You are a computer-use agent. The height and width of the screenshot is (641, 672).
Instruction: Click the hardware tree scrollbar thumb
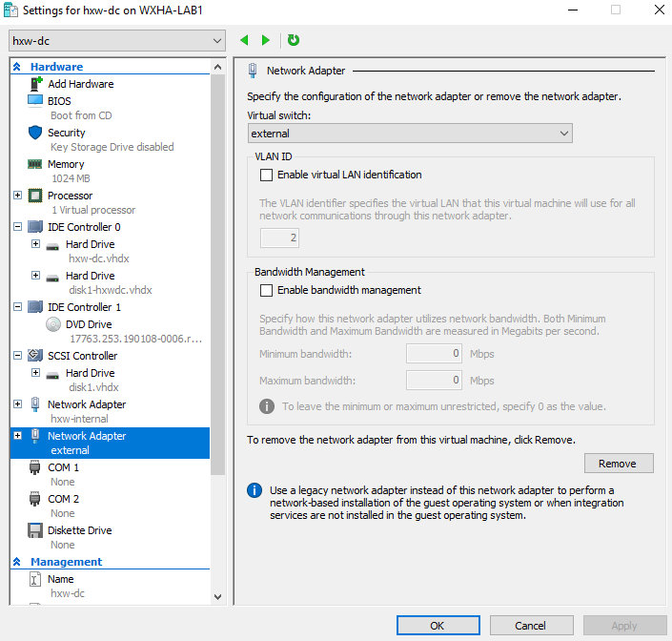click(x=217, y=275)
